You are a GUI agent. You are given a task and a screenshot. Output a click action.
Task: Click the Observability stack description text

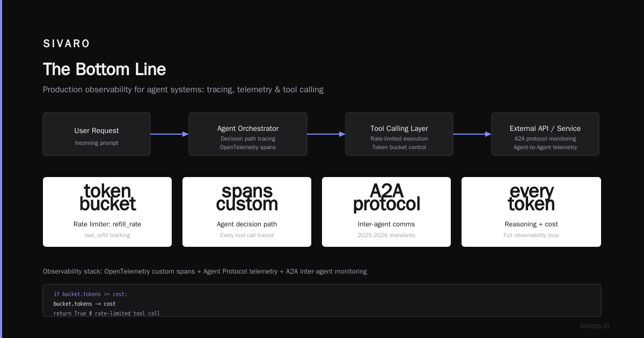coord(205,271)
